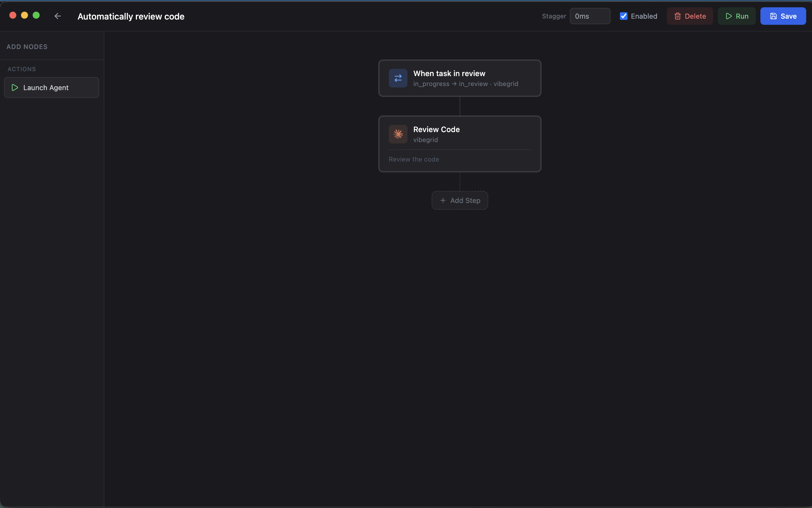Click the play icon inside Launch Agent
This screenshot has width=812, height=508.
pos(15,88)
